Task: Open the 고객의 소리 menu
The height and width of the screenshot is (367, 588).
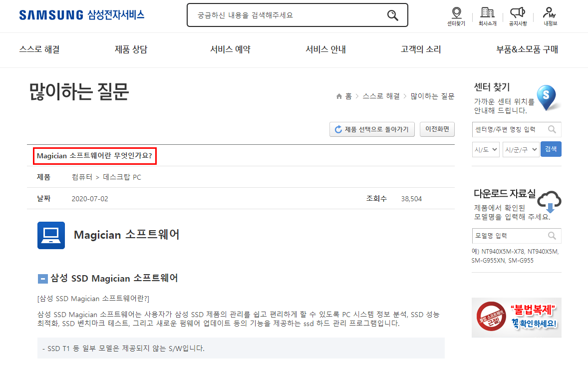Action: click(x=421, y=49)
